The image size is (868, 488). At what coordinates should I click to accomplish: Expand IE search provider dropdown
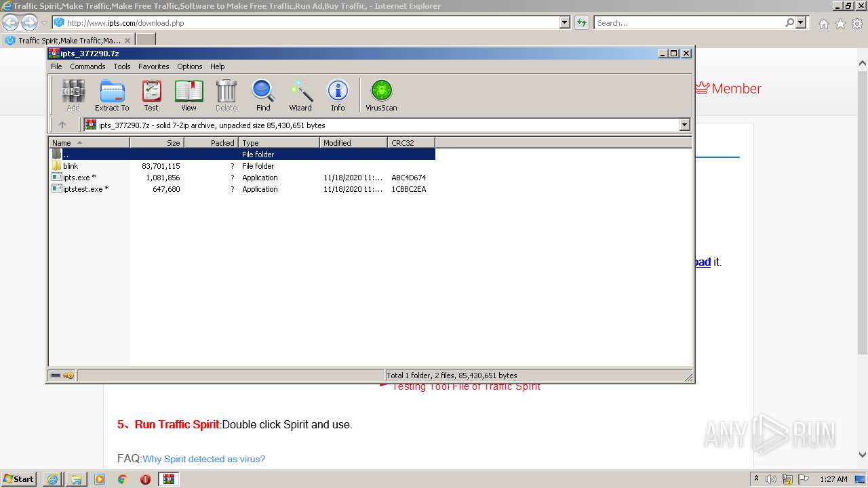pyautogui.click(x=802, y=22)
